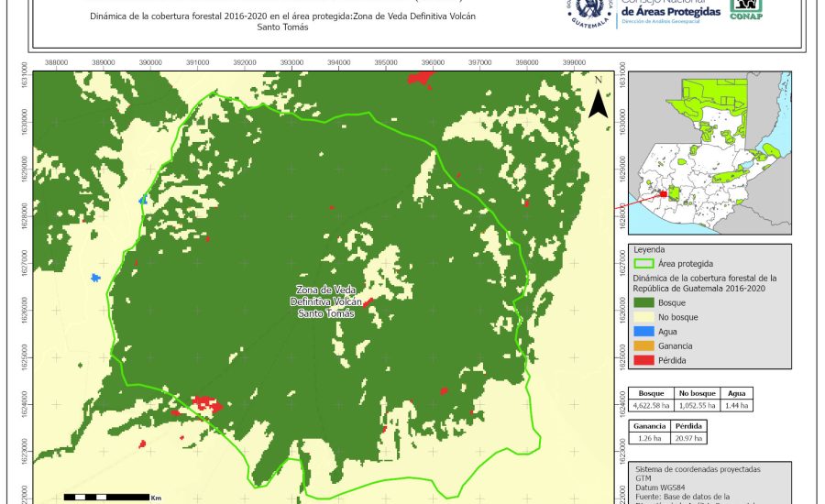The image size is (825, 504).
Task: Click the Ganancia orange legend swatch
Action: pos(643,345)
